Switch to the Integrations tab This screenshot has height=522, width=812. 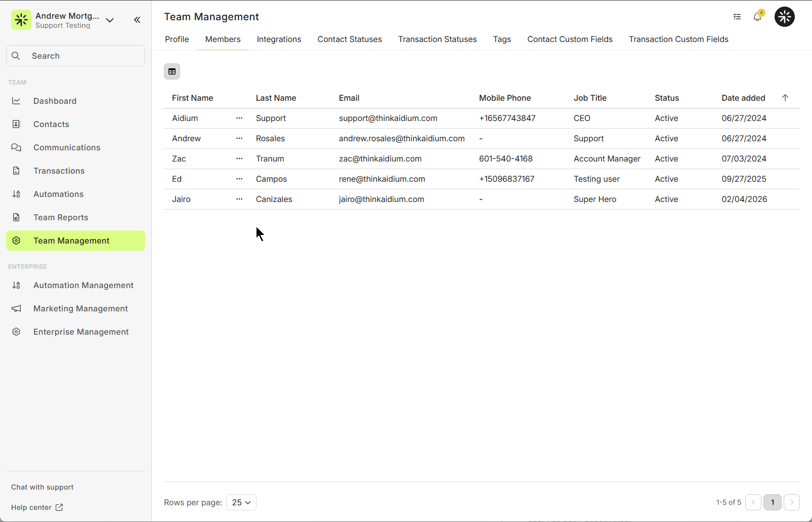point(279,39)
